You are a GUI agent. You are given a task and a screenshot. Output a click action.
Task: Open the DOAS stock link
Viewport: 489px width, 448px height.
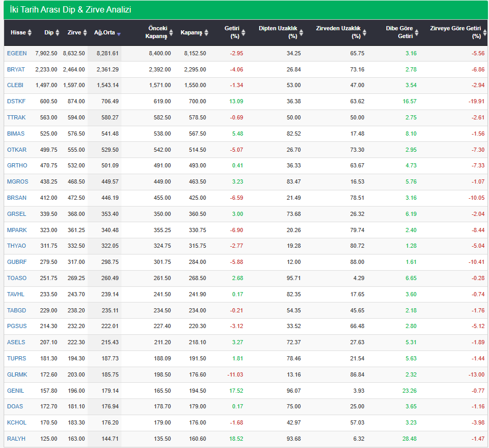tap(15, 406)
